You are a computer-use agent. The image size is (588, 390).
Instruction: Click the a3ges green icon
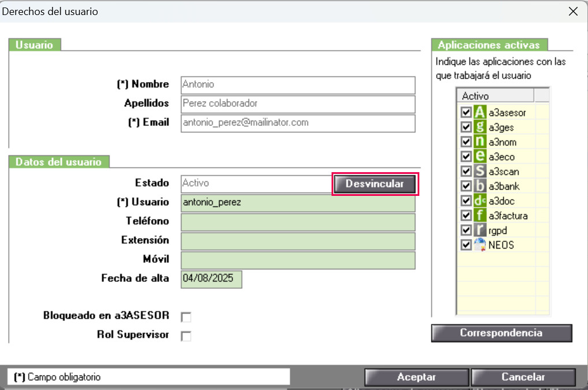click(x=479, y=127)
